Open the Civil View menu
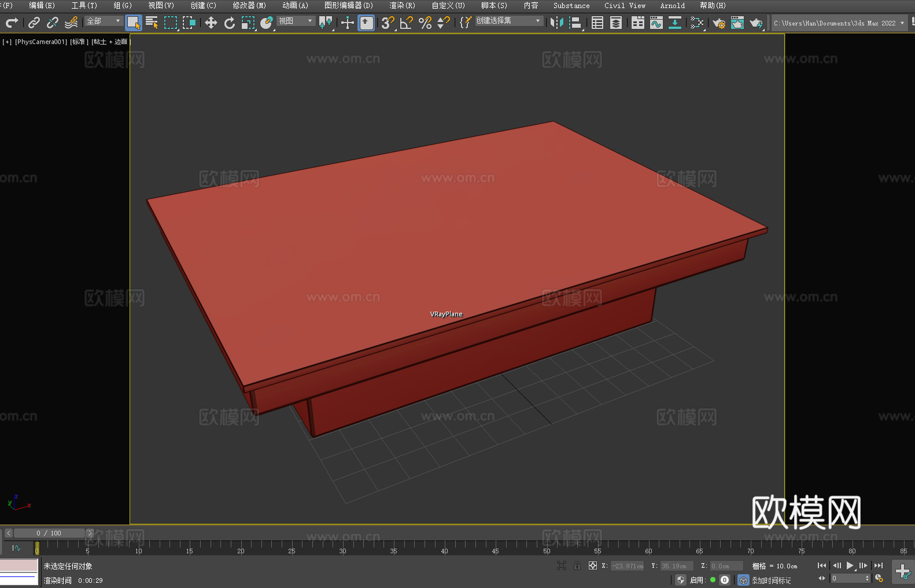 (625, 5)
